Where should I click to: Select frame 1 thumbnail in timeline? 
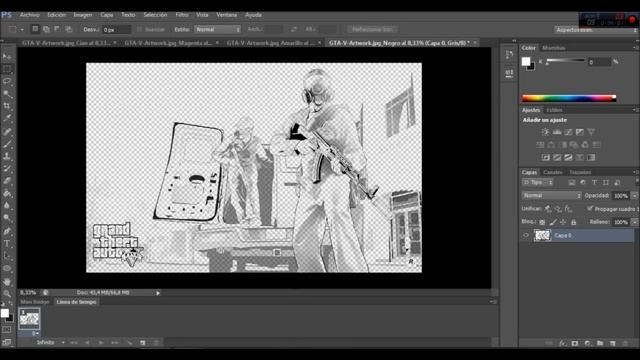(x=29, y=319)
